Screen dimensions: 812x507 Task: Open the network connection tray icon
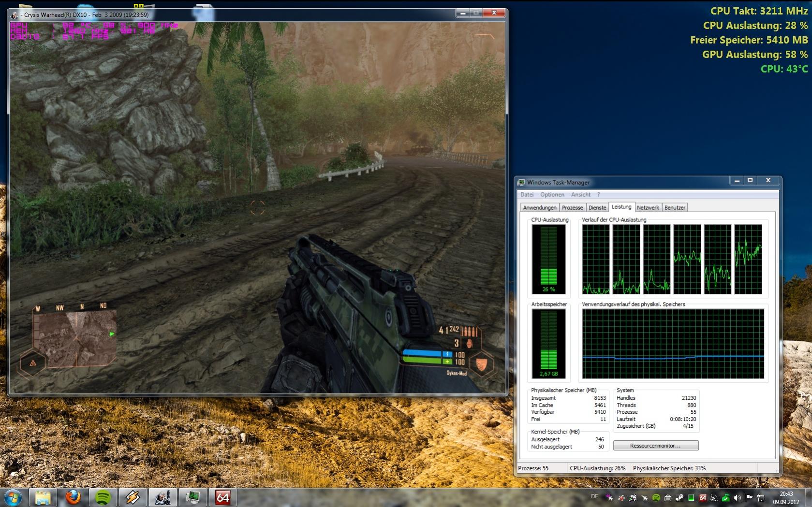[761, 498]
